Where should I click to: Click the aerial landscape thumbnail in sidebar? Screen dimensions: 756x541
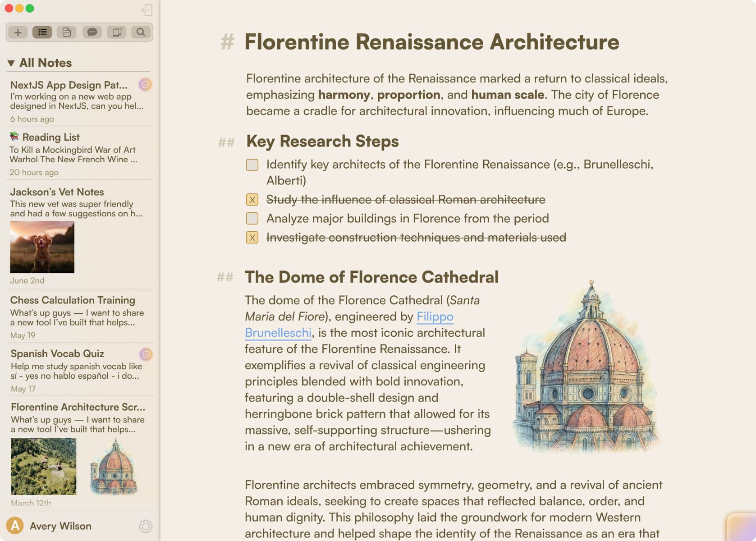point(43,467)
